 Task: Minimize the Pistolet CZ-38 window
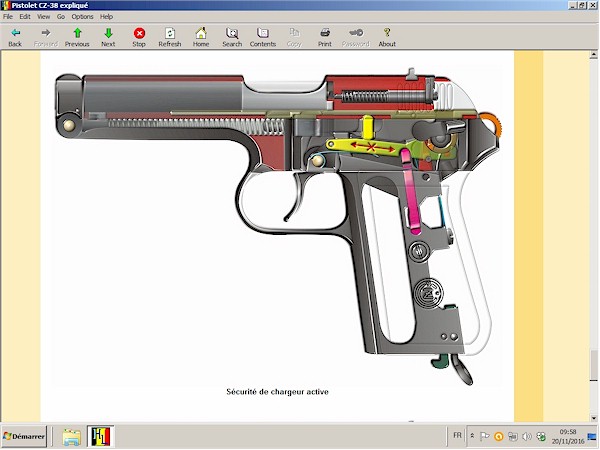click(x=573, y=5)
